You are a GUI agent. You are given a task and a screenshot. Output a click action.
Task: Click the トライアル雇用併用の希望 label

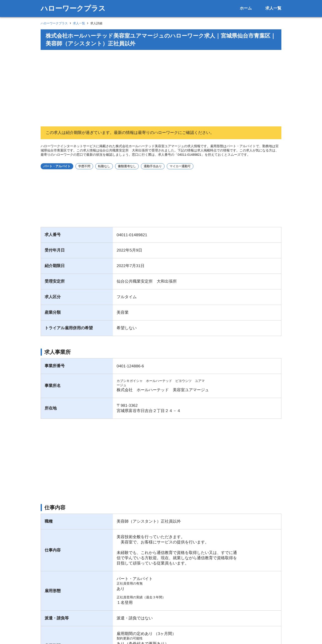(69, 328)
